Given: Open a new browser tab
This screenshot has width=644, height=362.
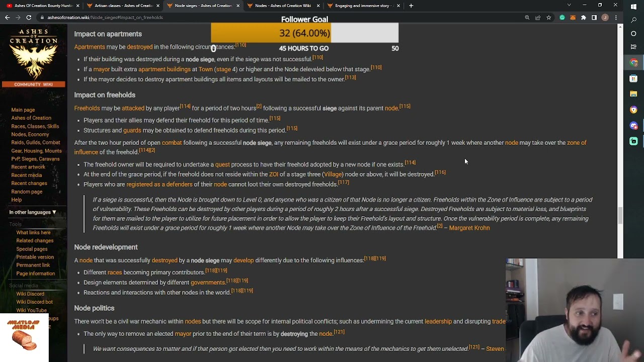Looking at the screenshot, I should 411,6.
